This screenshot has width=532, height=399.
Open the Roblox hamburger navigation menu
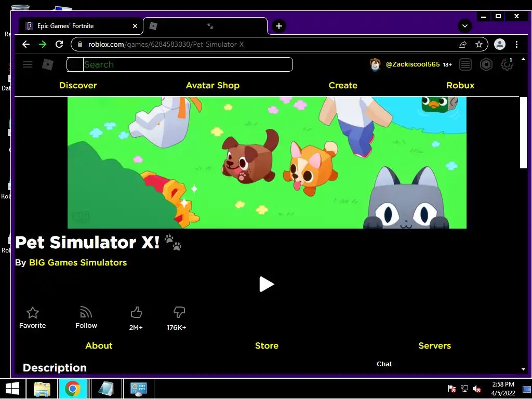[x=28, y=64]
